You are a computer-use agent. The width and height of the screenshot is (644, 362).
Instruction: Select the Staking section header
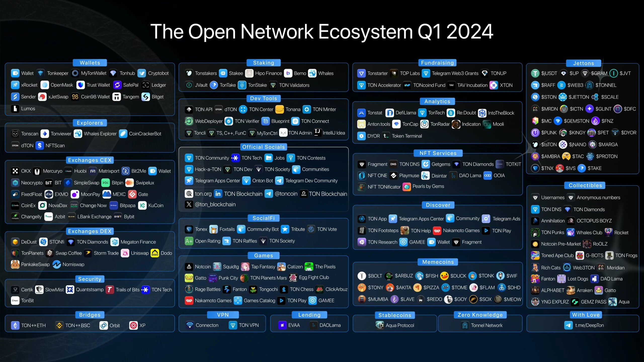click(x=264, y=62)
